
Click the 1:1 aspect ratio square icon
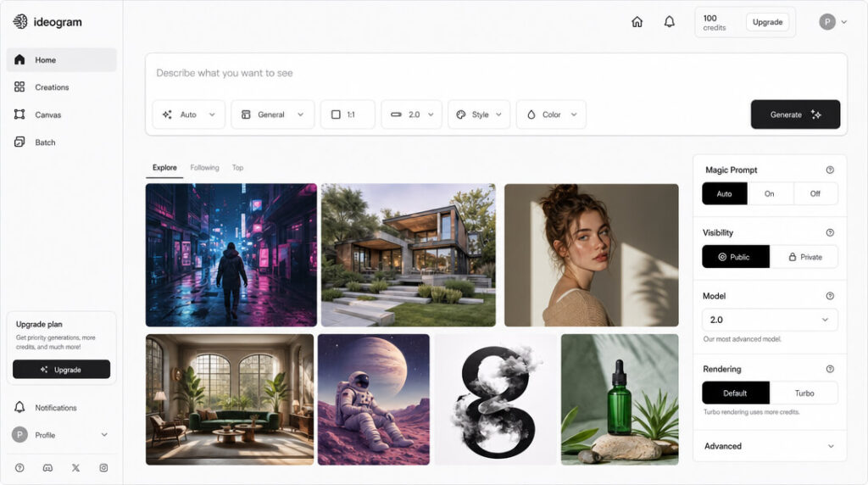pos(336,114)
